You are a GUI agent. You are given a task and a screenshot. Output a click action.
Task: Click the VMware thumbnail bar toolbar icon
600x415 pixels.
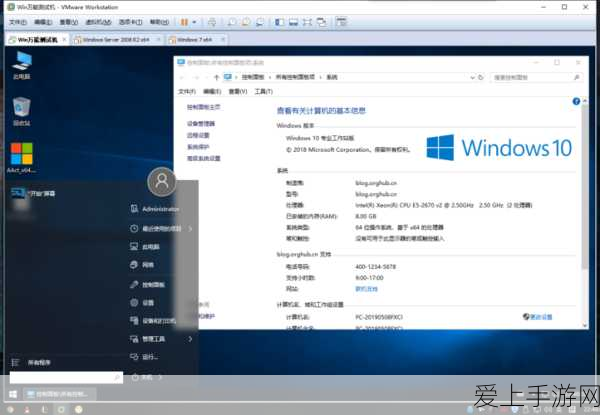(x=293, y=22)
